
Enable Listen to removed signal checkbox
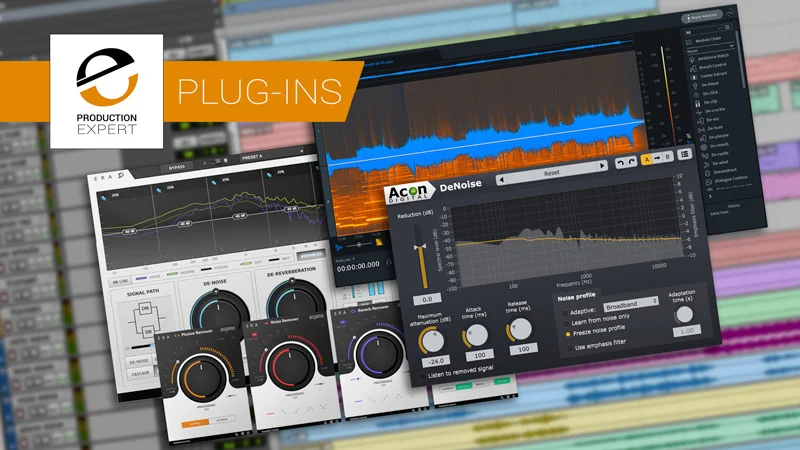point(422,377)
